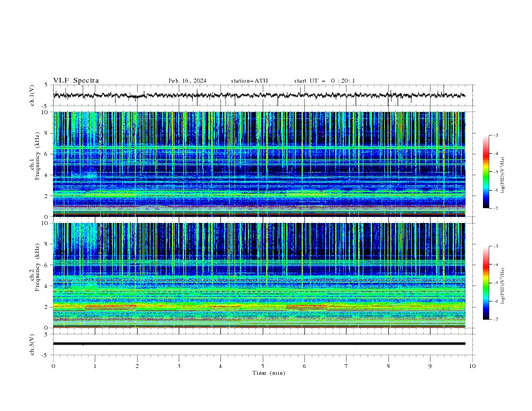Click the 'VLF Spectra' title text
This screenshot has width=532, height=411.
coord(76,81)
